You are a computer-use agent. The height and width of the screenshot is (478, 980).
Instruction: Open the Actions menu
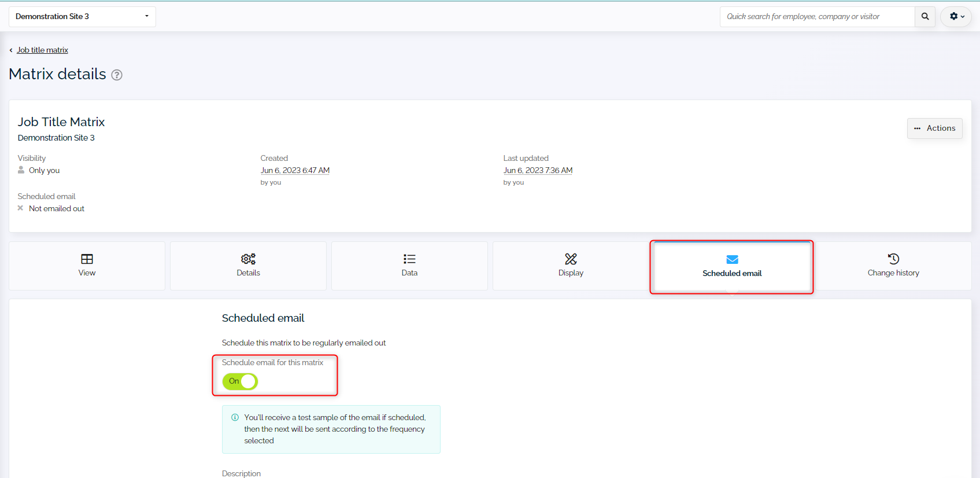[934, 128]
